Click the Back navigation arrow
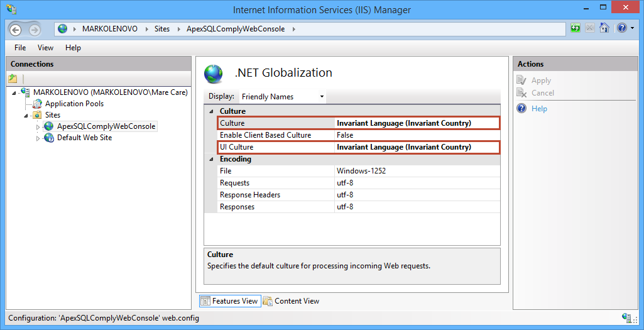The height and width of the screenshot is (330, 644). point(16,30)
